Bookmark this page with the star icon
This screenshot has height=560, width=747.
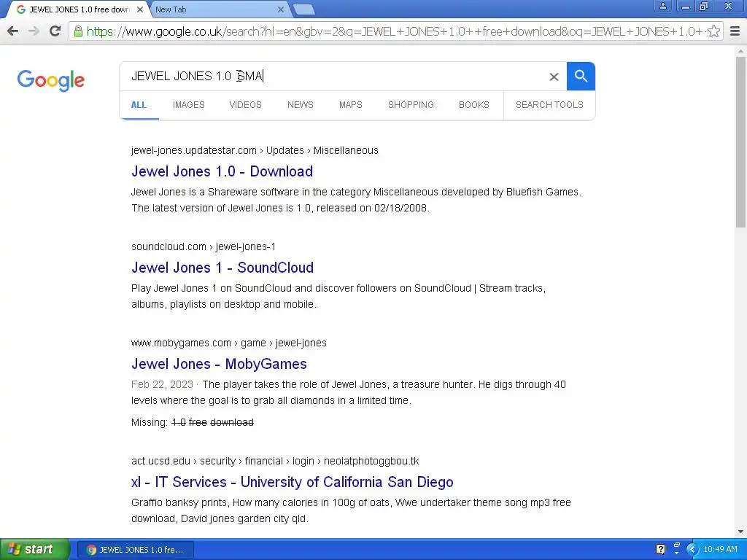(x=713, y=31)
